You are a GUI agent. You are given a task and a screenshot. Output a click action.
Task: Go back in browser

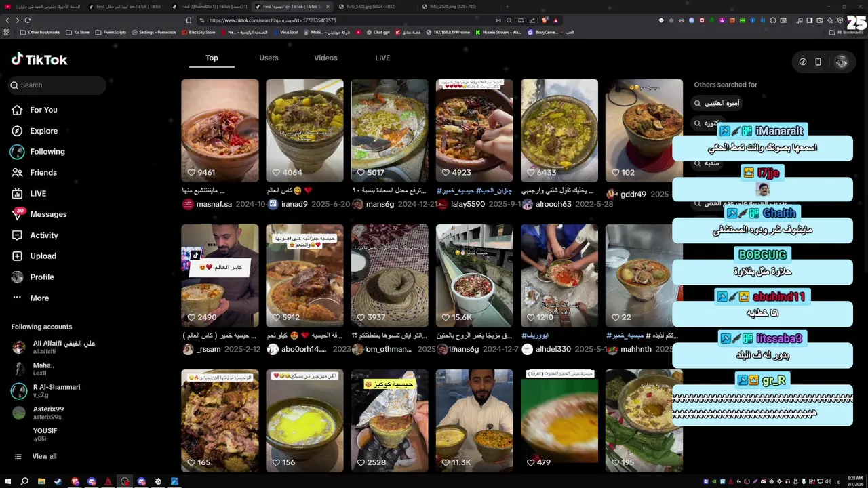[7, 20]
